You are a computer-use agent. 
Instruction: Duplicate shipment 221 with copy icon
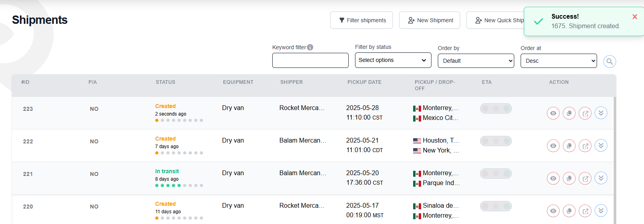point(569,178)
